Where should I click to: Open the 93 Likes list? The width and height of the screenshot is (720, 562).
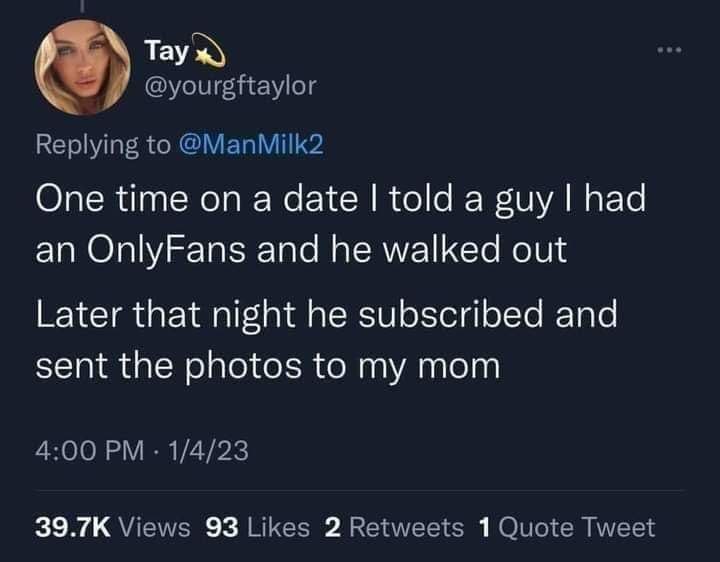(x=256, y=526)
